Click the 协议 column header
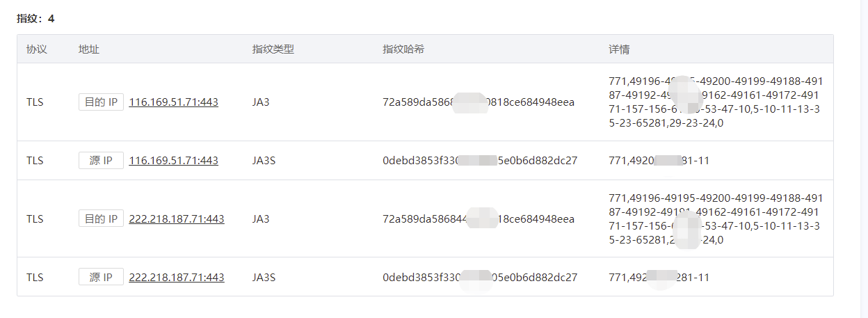Viewport: 868px width, 318px height. tap(36, 50)
